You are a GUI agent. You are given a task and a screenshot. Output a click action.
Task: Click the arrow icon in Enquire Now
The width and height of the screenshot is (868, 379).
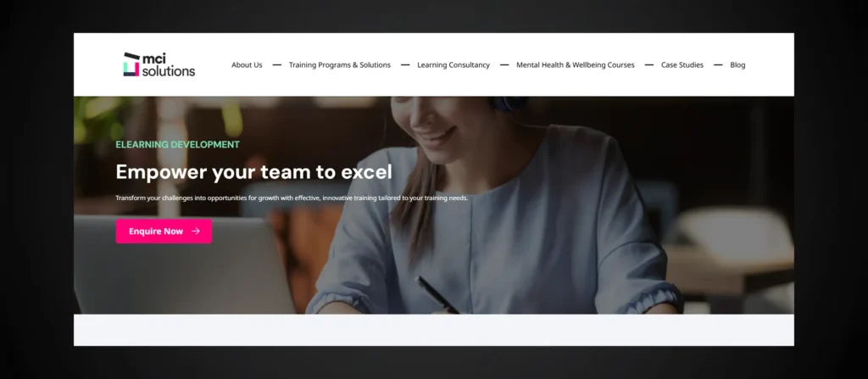[196, 231]
